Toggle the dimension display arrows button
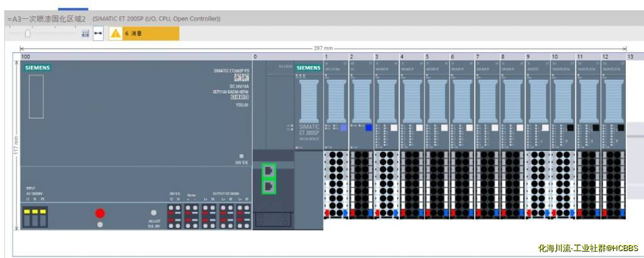The height and width of the screenshot is (258, 644). pyautogui.click(x=98, y=34)
